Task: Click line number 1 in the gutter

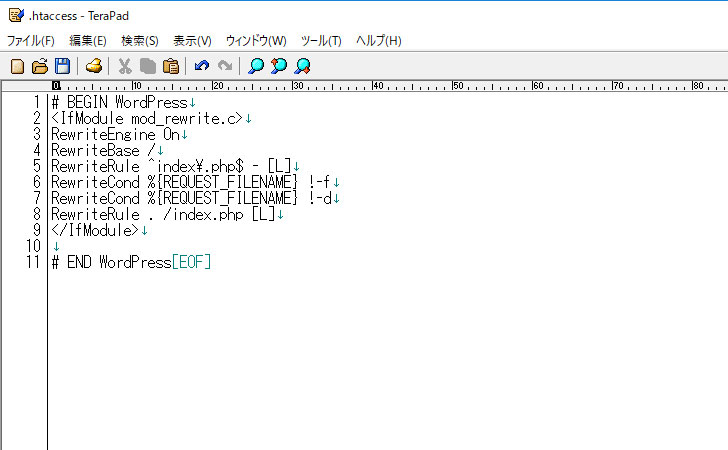Action: click(x=37, y=102)
